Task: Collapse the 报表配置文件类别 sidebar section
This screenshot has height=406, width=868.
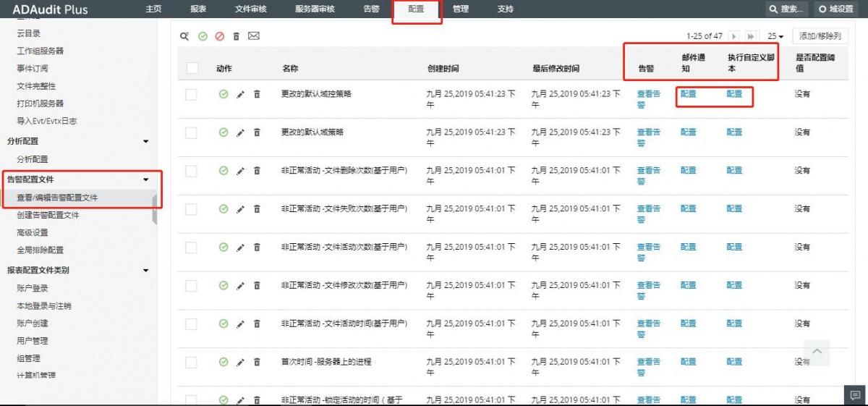Action: (x=145, y=271)
